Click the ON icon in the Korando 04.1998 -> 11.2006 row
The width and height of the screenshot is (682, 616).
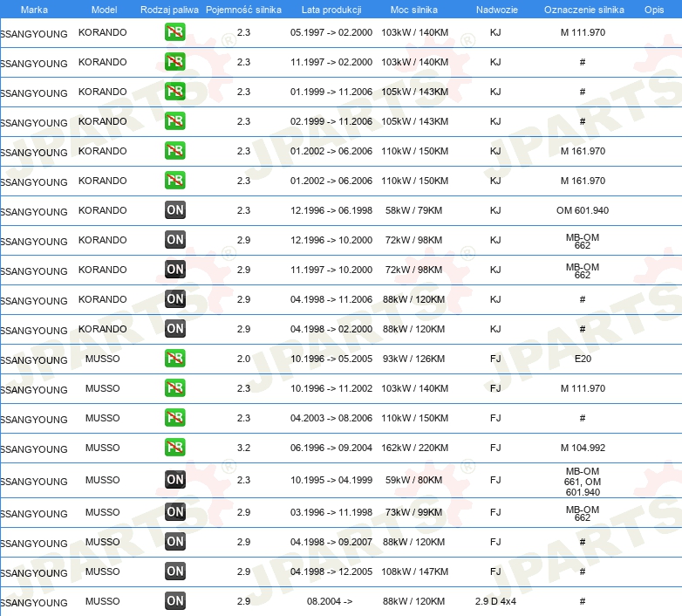click(x=175, y=299)
